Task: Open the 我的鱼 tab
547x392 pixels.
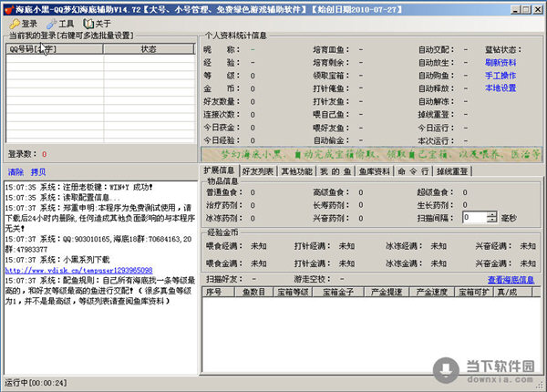Action: click(x=333, y=170)
